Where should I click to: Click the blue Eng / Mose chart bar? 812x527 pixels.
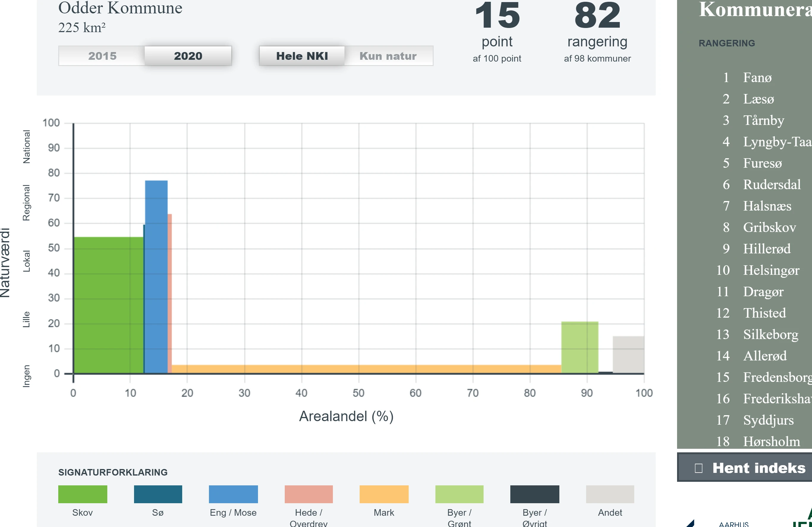156,277
